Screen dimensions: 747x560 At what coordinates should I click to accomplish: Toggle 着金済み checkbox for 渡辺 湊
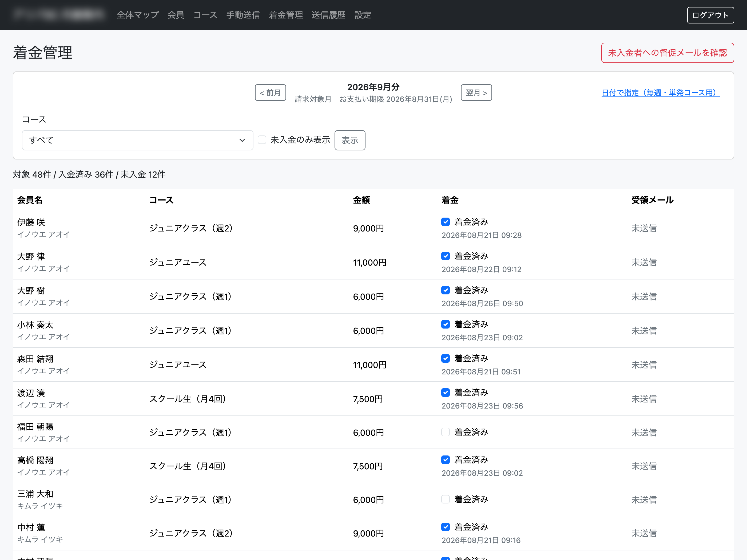pos(446,392)
